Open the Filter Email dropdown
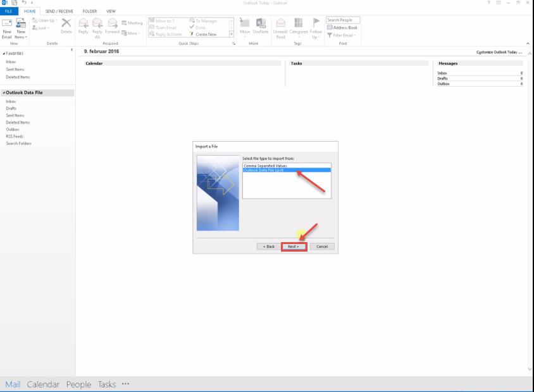 click(341, 35)
